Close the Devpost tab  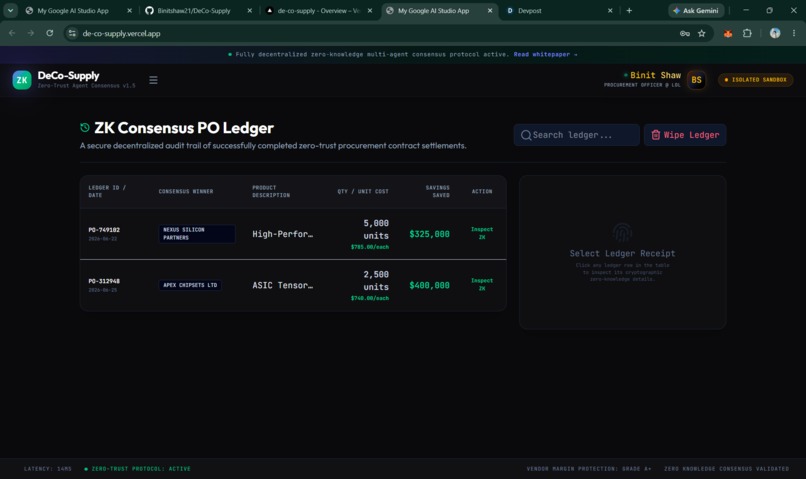(610, 11)
